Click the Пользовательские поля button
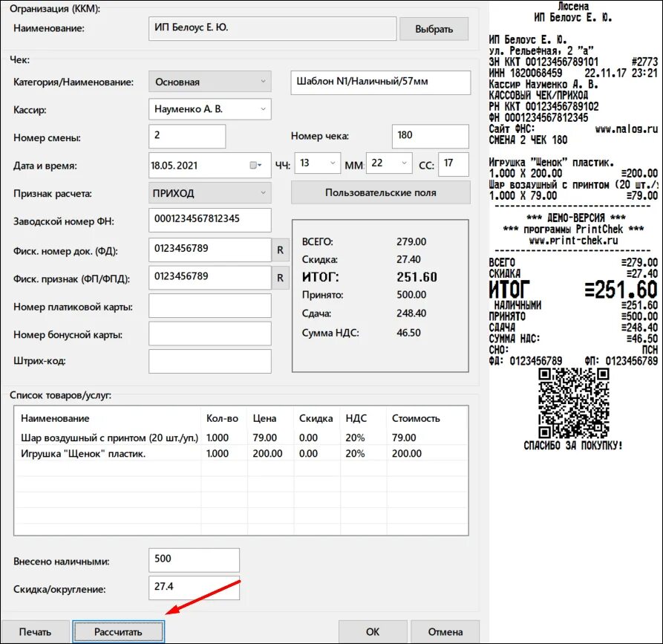 (x=381, y=192)
